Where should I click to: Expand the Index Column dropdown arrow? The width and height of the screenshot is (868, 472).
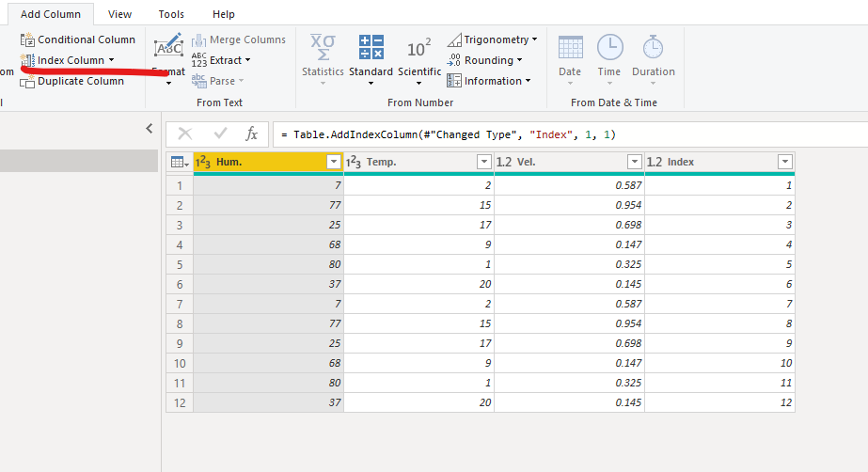point(111,60)
